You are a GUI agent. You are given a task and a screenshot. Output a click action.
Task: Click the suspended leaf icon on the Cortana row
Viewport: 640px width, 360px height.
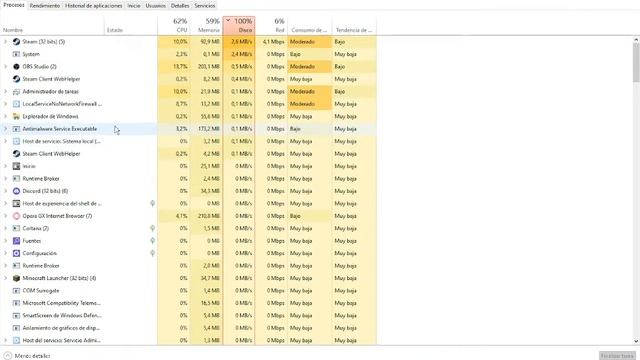[x=152, y=228]
